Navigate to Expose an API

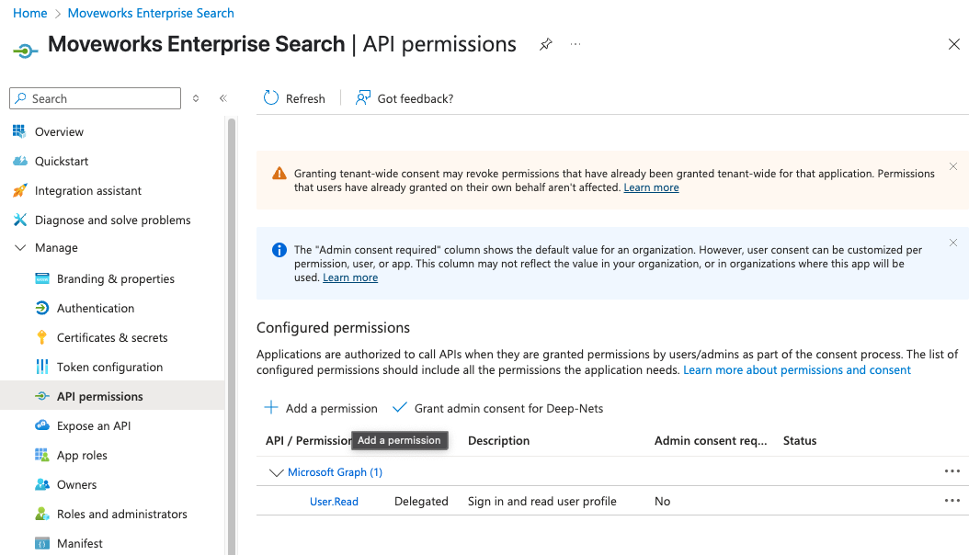[x=94, y=425]
